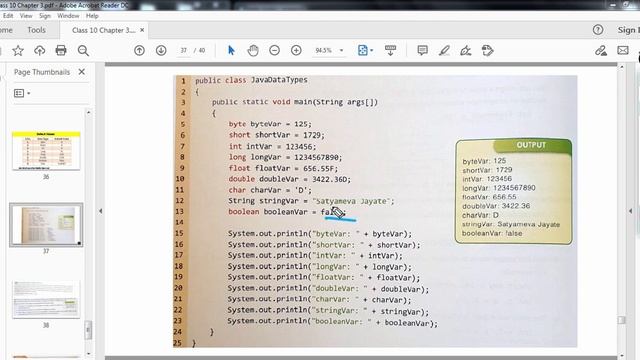Click the Sign In link
640x360 pixels.
pyautogui.click(x=628, y=30)
